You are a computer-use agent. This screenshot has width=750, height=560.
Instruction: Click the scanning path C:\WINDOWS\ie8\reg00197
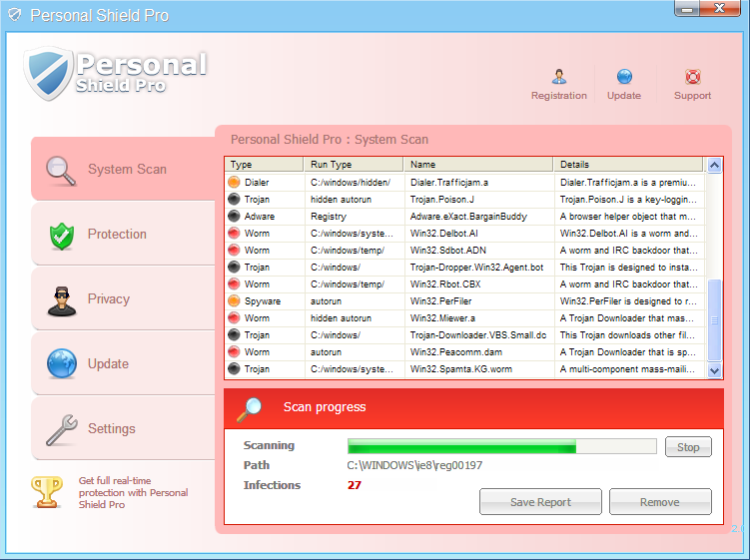[414, 465]
